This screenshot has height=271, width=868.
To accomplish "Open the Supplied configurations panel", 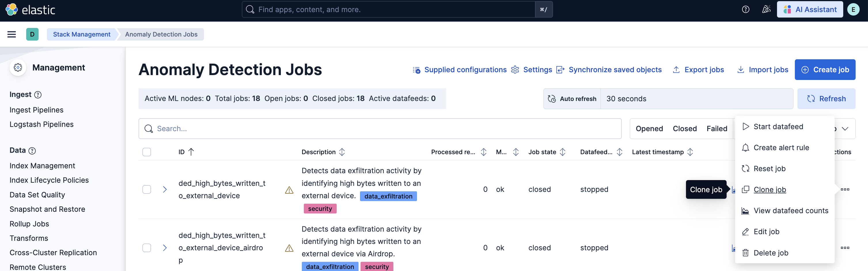I will pyautogui.click(x=465, y=70).
